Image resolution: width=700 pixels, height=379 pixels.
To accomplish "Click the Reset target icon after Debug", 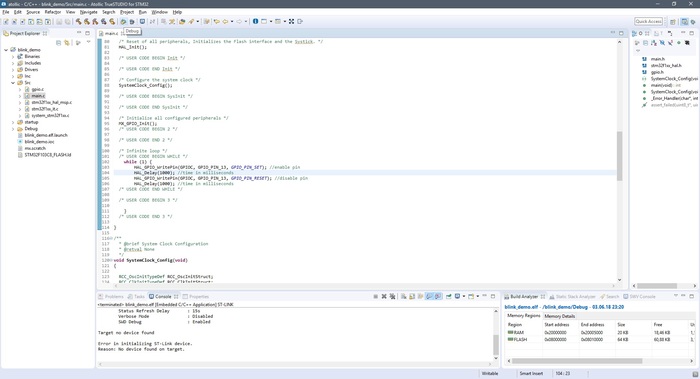I will tap(132, 21).
